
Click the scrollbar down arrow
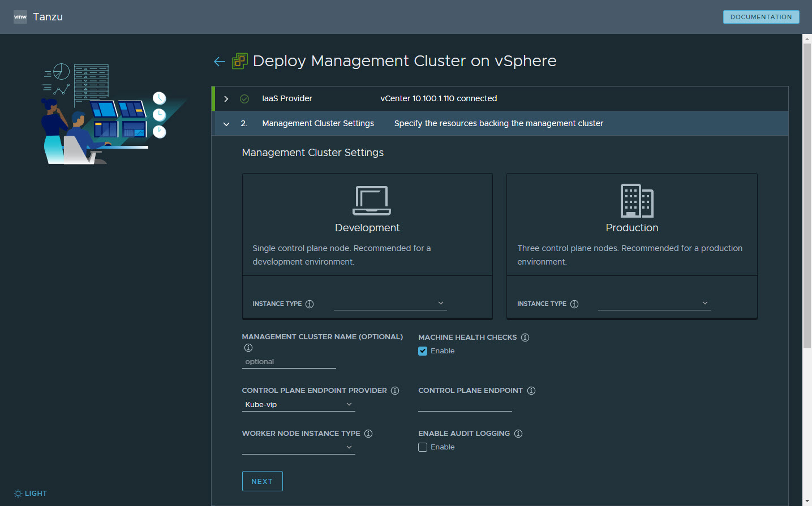[807, 501]
